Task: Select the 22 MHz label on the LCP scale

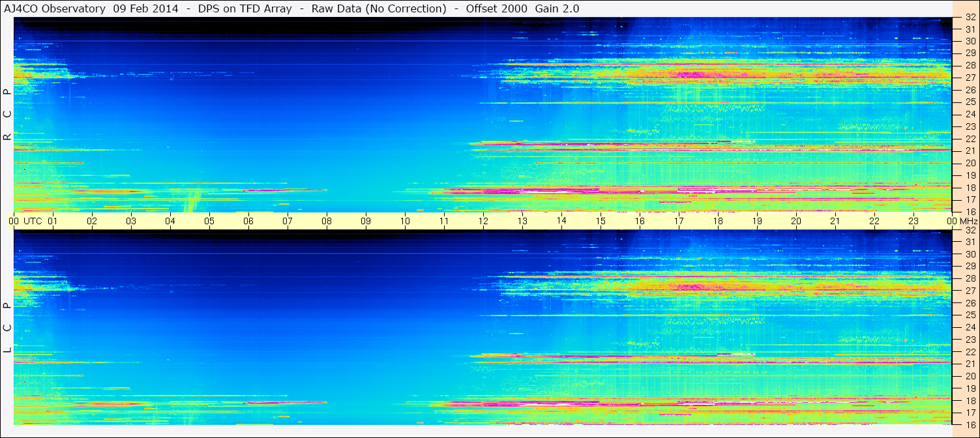Action: tap(970, 352)
